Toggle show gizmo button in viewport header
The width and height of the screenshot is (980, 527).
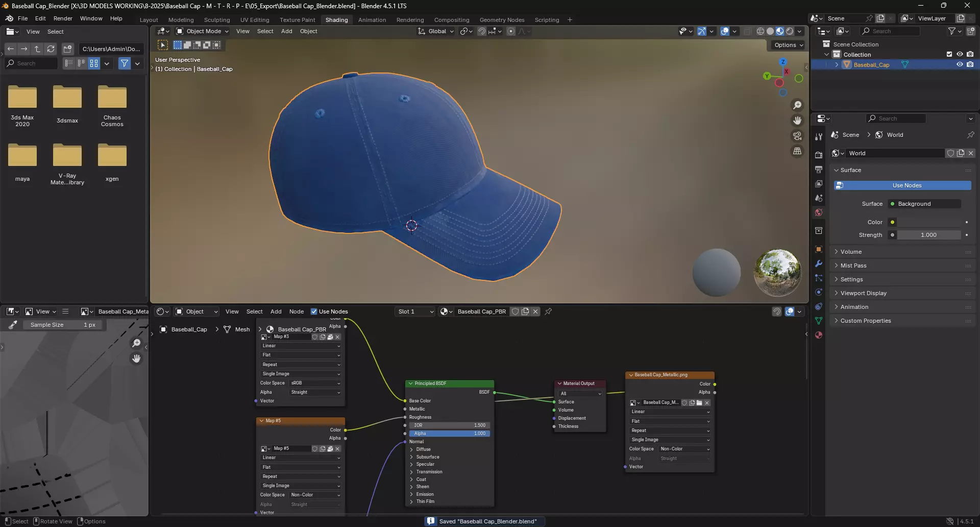702,31
